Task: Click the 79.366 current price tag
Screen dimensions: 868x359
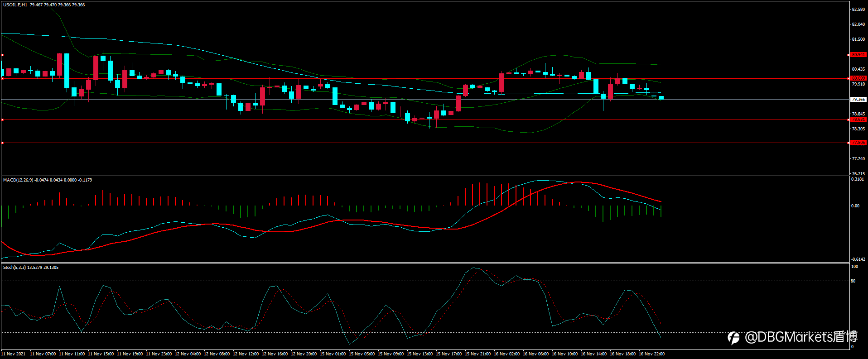Action: click(858, 100)
